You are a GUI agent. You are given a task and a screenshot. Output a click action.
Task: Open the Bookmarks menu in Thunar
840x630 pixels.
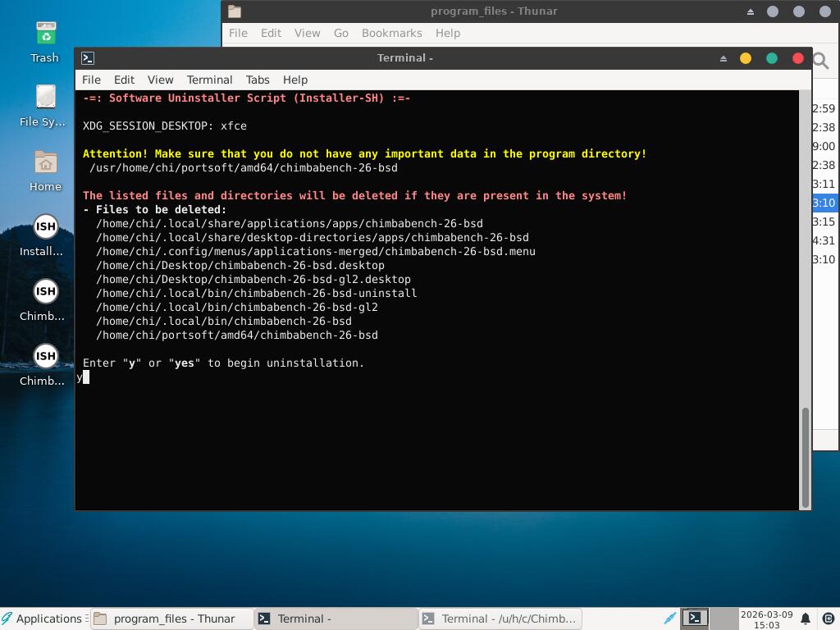pos(391,33)
